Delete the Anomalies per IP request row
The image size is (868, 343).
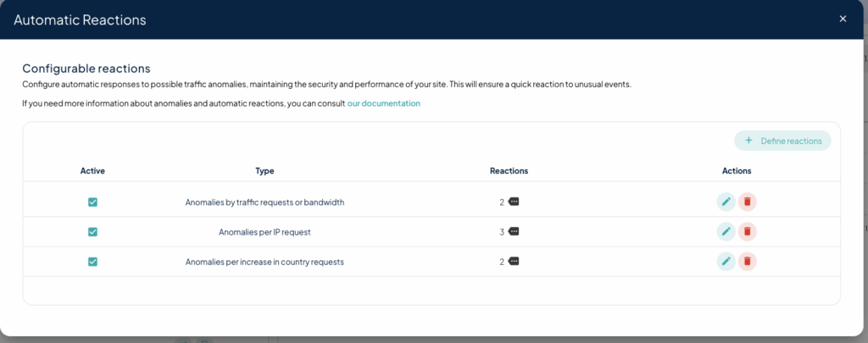point(747,231)
